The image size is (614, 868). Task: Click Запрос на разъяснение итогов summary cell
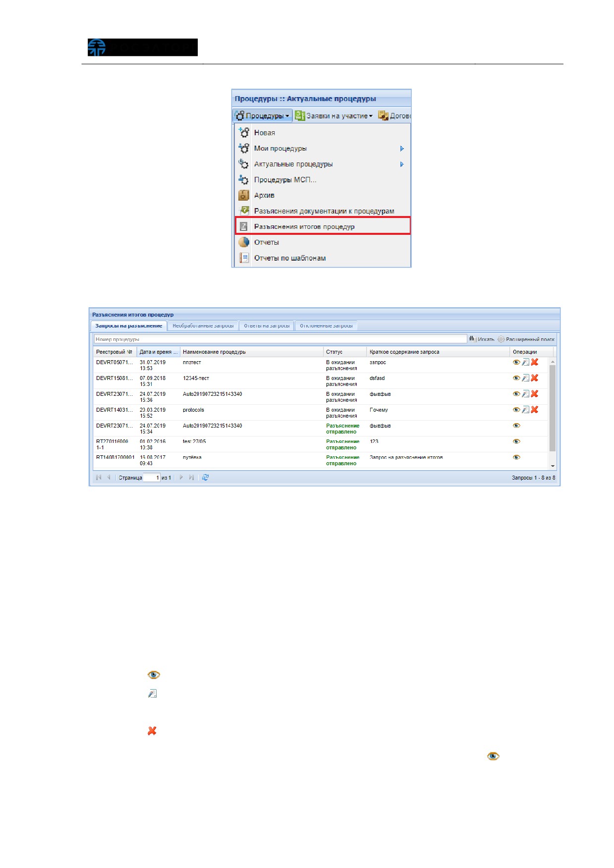(x=439, y=460)
